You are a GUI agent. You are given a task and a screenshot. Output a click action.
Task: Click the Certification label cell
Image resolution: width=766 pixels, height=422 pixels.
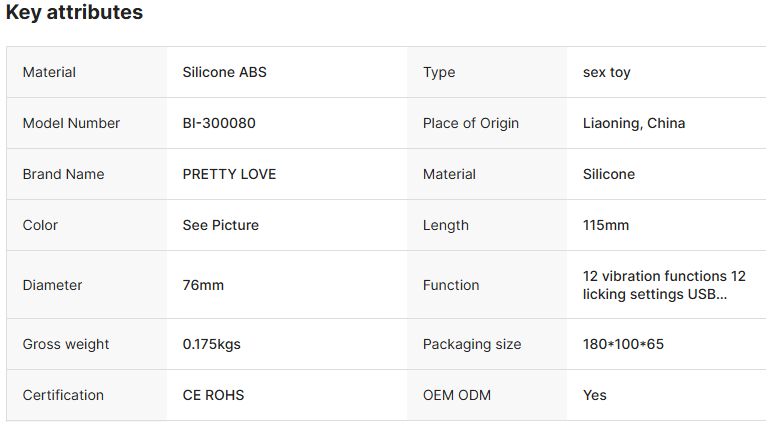(86, 395)
